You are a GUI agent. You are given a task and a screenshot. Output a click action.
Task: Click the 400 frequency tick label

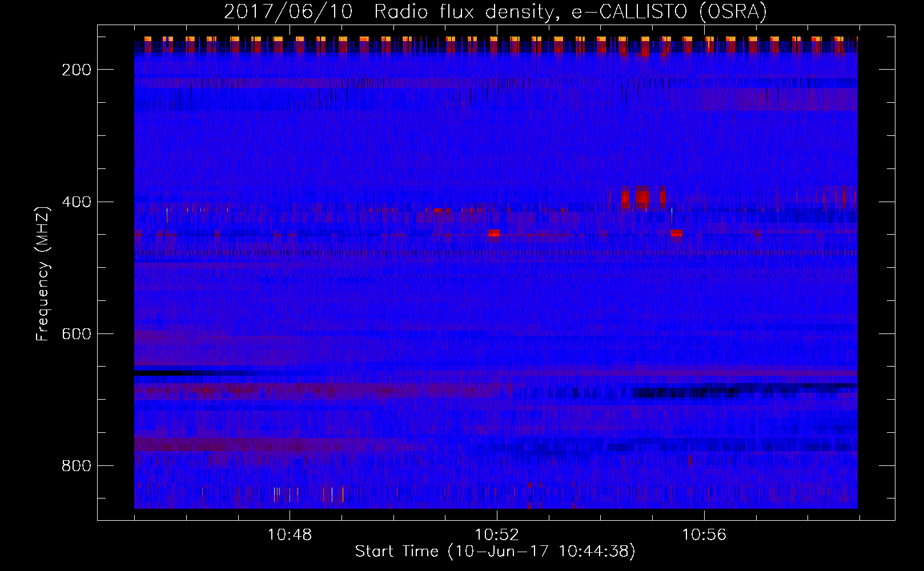(x=77, y=202)
